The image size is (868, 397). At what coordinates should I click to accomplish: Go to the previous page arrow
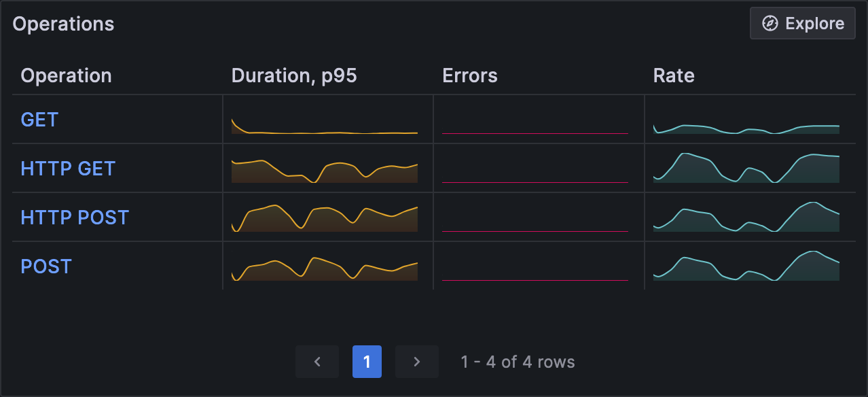[317, 362]
